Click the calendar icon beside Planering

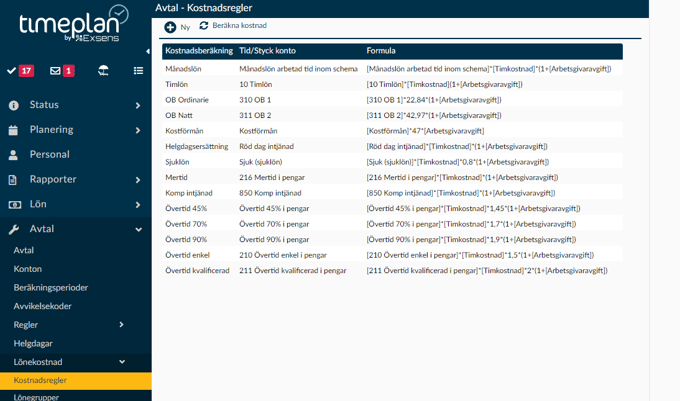pyautogui.click(x=13, y=130)
